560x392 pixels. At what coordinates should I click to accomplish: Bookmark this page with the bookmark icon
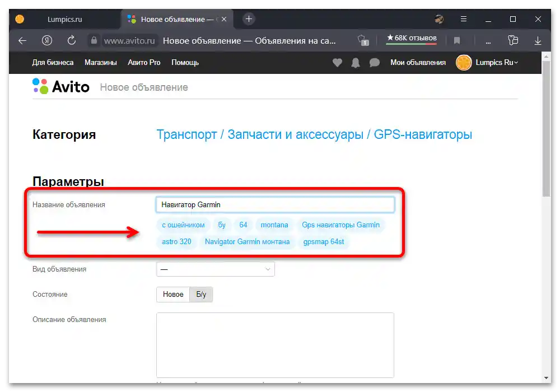457,41
